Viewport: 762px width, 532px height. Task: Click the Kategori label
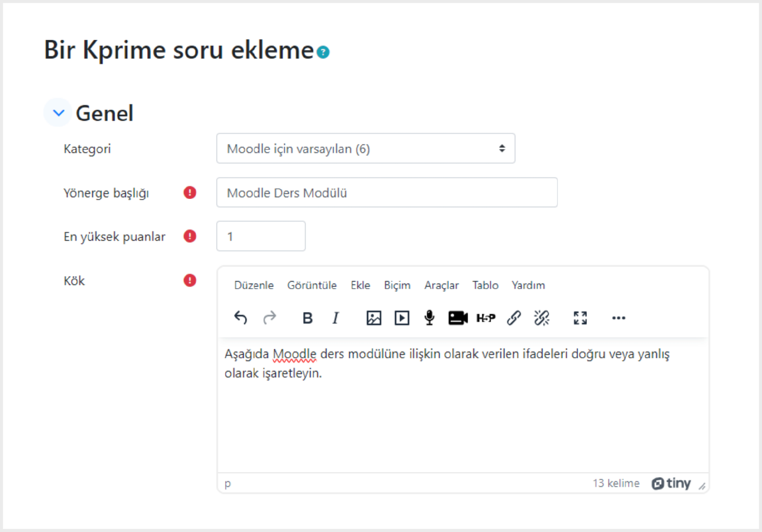[87, 149]
